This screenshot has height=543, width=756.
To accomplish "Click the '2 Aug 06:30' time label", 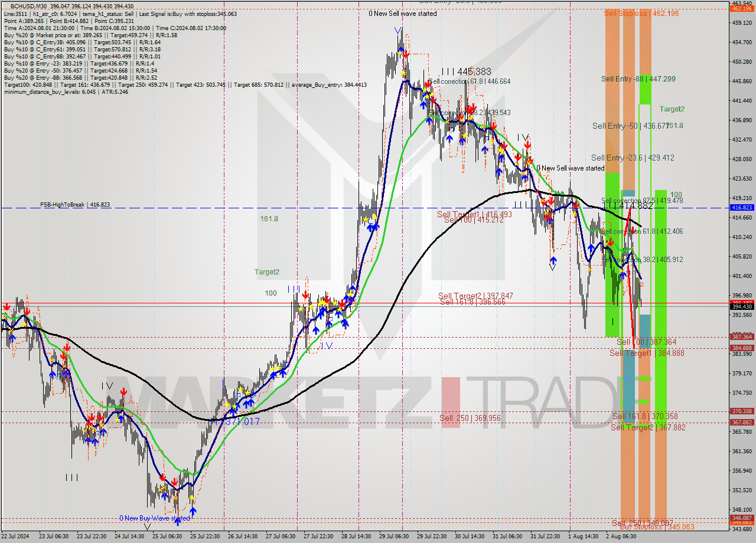I will [621, 537].
